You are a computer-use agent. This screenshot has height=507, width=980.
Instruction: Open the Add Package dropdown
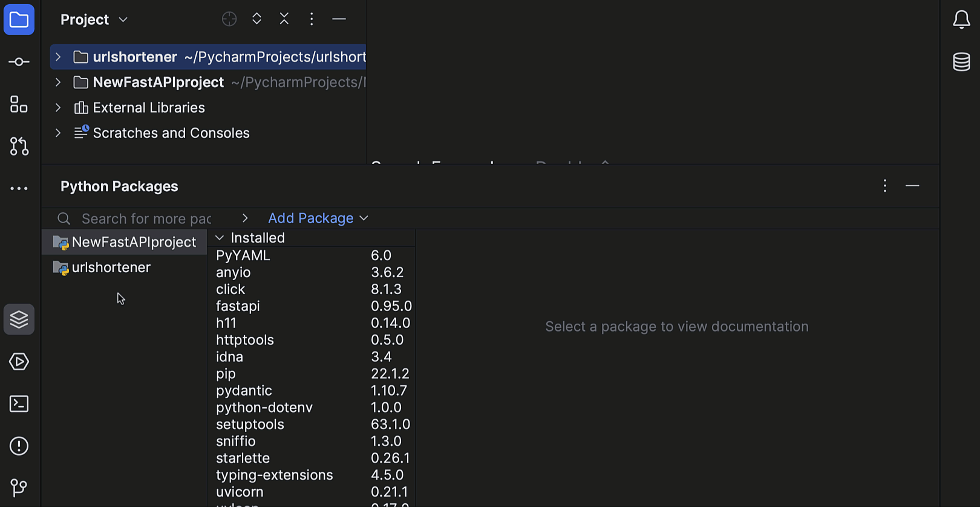click(x=318, y=218)
